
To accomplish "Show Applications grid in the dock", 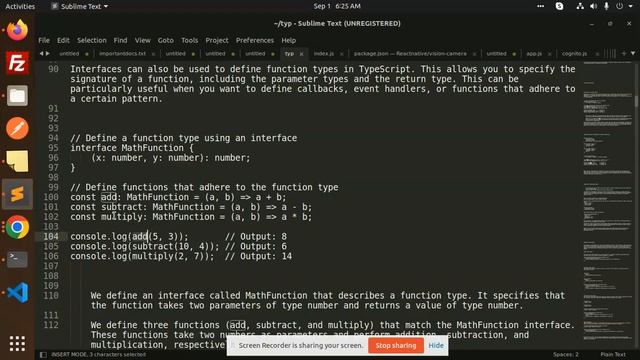I will coord(17,344).
